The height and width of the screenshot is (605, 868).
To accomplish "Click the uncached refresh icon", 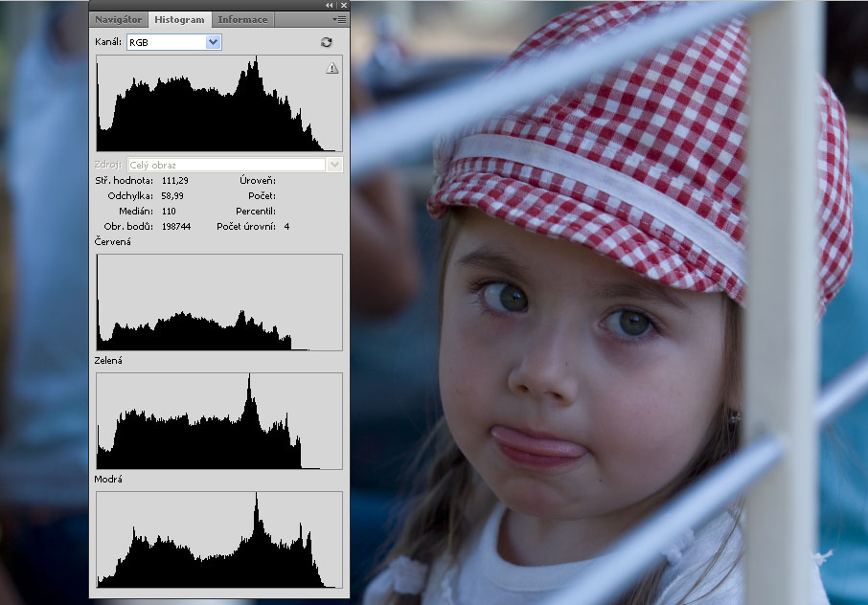I will pyautogui.click(x=326, y=42).
